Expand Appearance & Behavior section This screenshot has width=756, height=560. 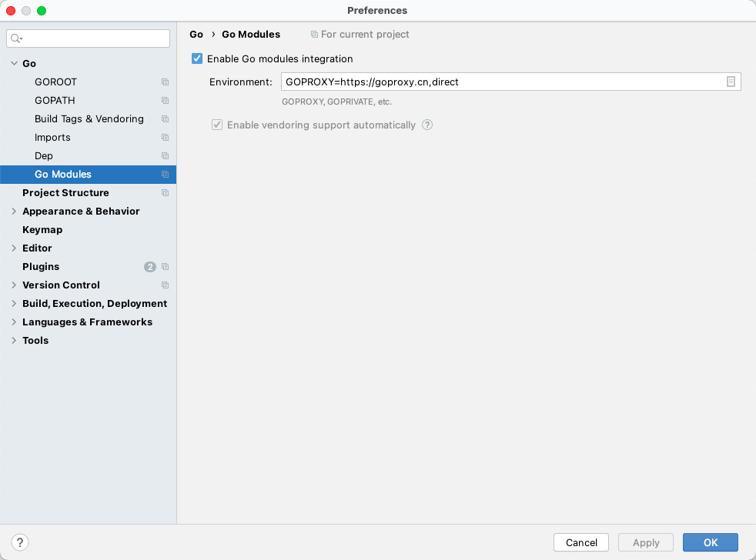[x=14, y=211]
